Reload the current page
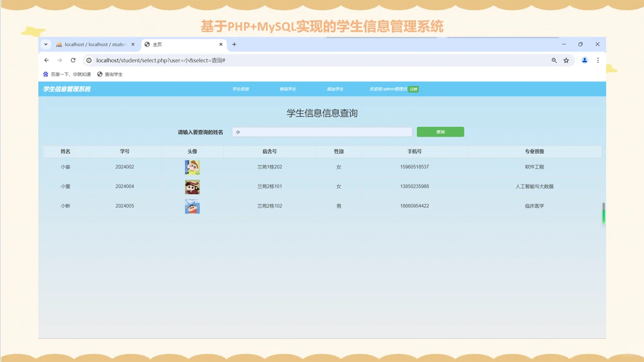644x362 pixels. (73, 60)
